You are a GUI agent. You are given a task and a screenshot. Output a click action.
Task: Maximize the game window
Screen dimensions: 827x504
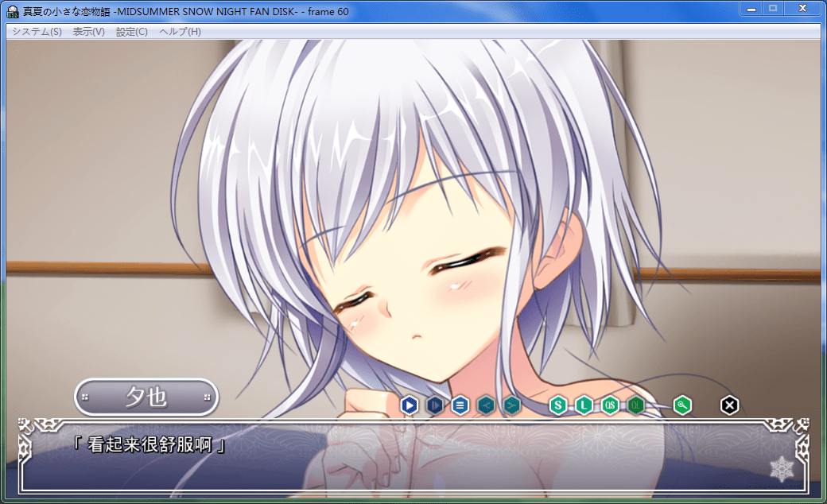click(772, 9)
